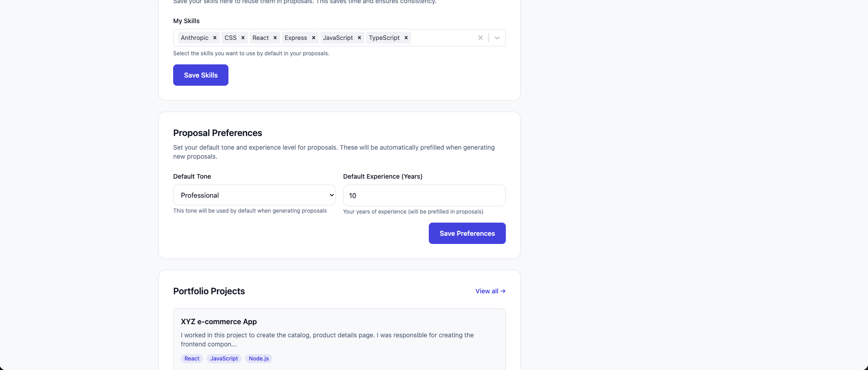Click the Node.js tag on project card
Screen dimensions: 868x370
click(258, 359)
